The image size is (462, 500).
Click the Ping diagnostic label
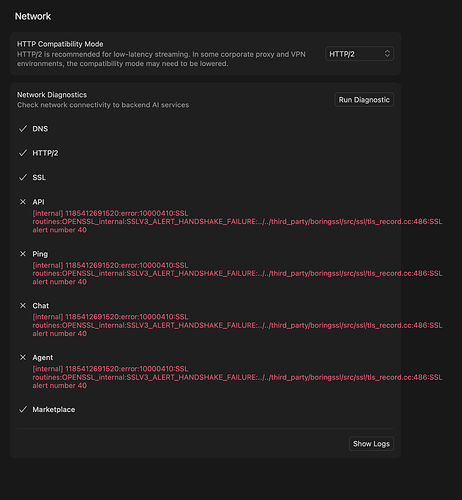point(40,254)
